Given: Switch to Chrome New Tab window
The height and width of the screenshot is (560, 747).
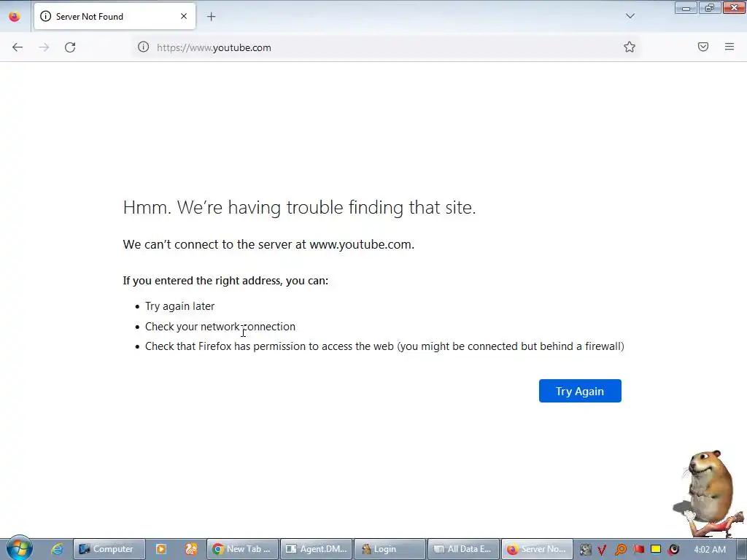Looking at the screenshot, I should pos(242,549).
